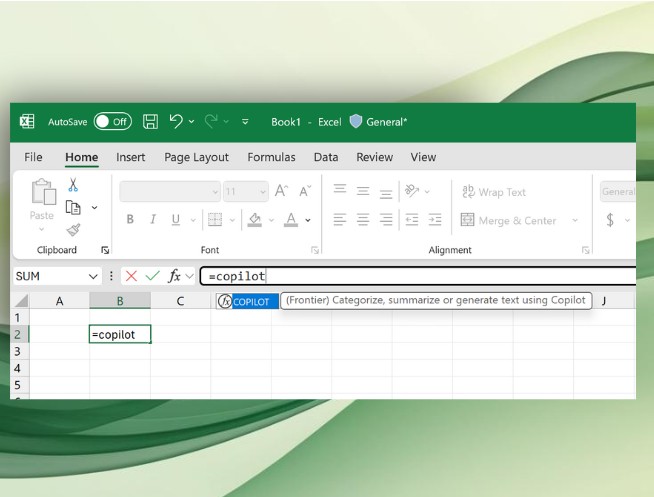
Task: Click the Align Left icon
Action: (x=340, y=219)
